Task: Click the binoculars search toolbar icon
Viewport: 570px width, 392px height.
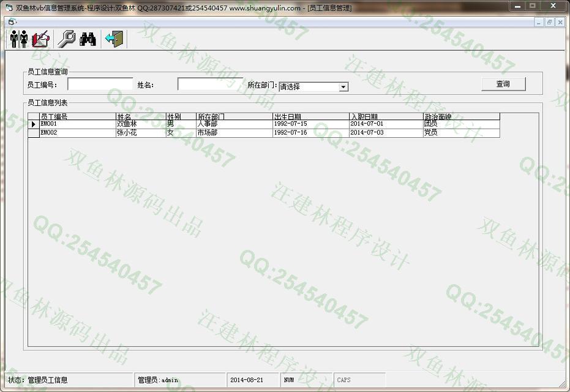Action: coord(88,39)
